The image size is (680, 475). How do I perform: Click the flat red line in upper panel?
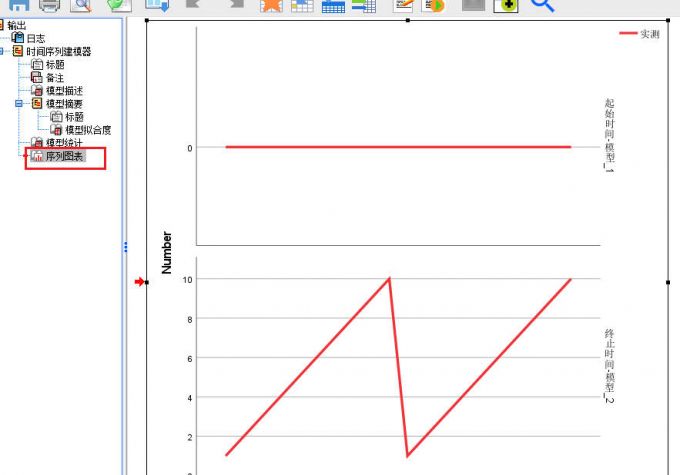tap(398, 147)
